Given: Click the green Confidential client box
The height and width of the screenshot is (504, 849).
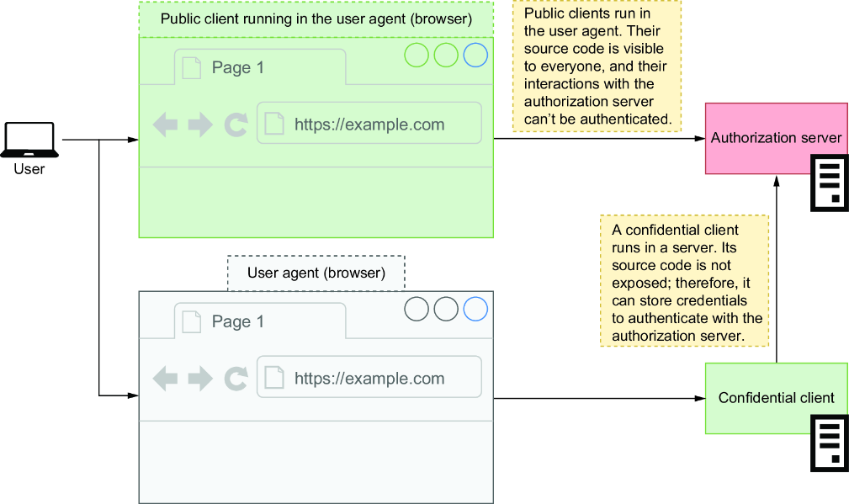Looking at the screenshot, I should 776,398.
